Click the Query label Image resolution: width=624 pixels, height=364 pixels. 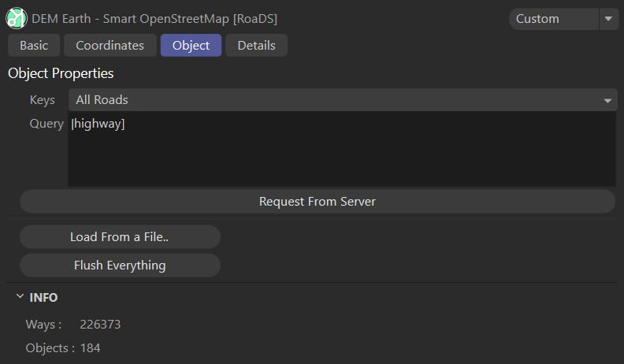pyautogui.click(x=46, y=124)
